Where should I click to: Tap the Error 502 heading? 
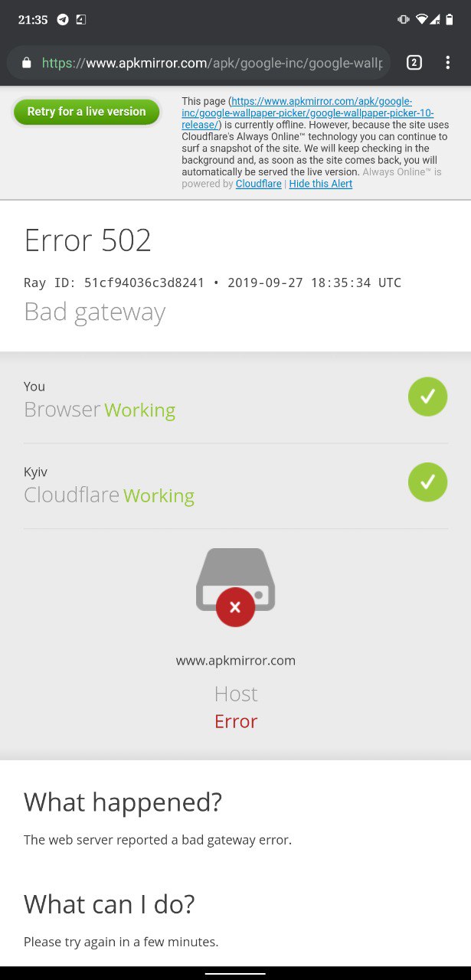coord(88,240)
